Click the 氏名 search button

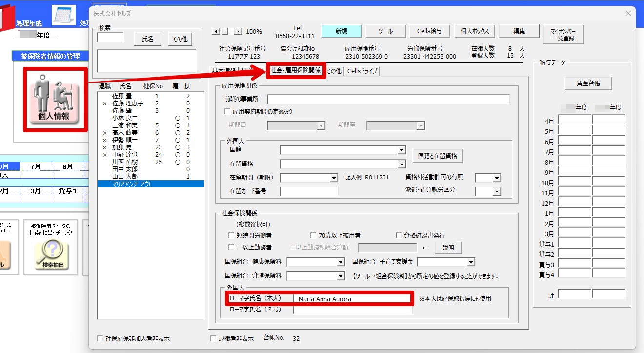(x=148, y=39)
